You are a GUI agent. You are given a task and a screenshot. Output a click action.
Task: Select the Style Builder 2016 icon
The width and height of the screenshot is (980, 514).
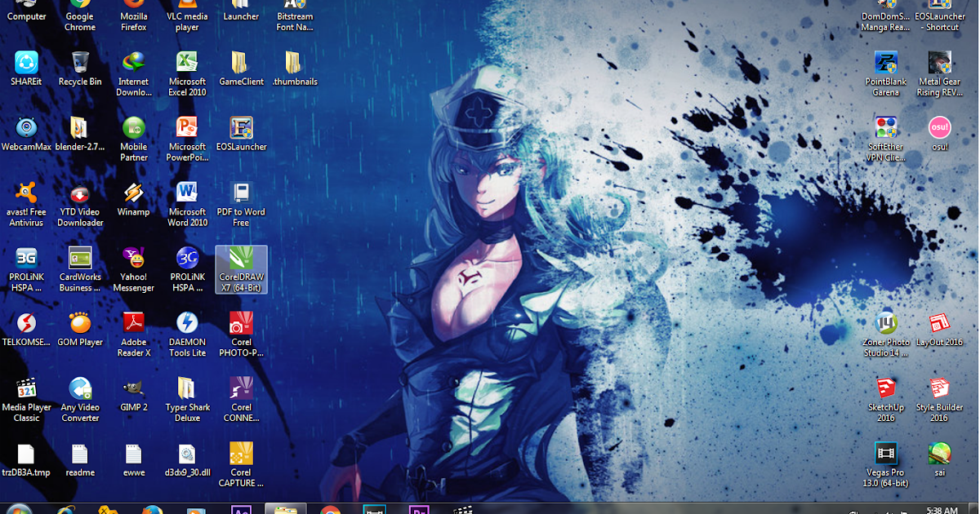point(940,400)
